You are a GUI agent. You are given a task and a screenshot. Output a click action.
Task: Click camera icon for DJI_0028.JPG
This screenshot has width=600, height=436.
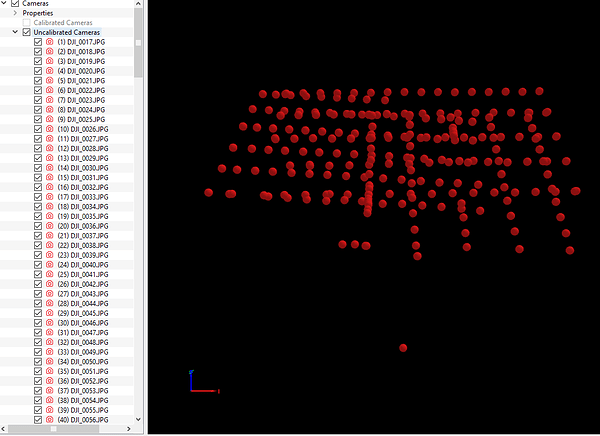point(49,148)
